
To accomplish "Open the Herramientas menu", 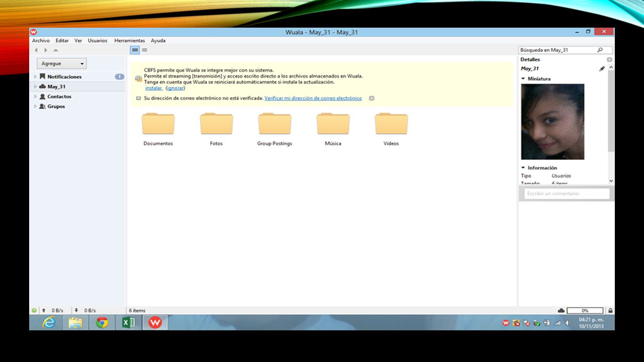I will coord(129,41).
